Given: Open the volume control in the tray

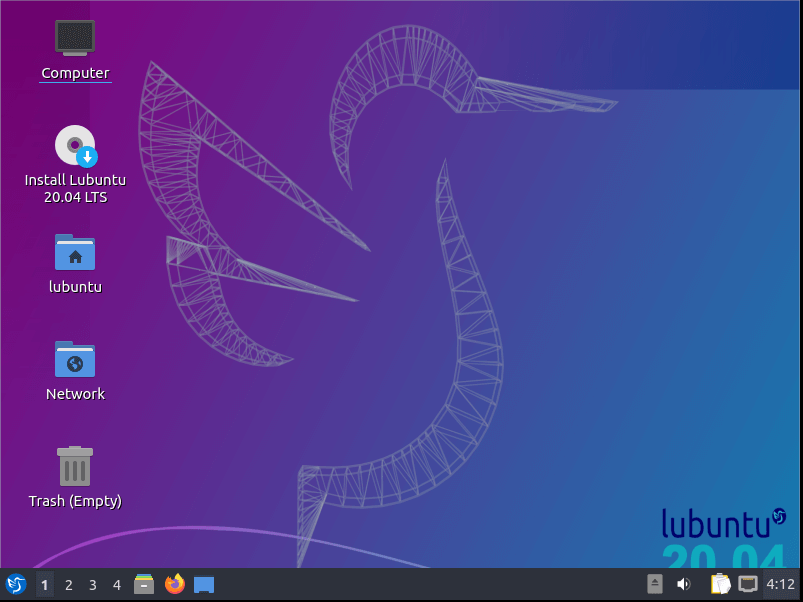Looking at the screenshot, I should tap(684, 584).
